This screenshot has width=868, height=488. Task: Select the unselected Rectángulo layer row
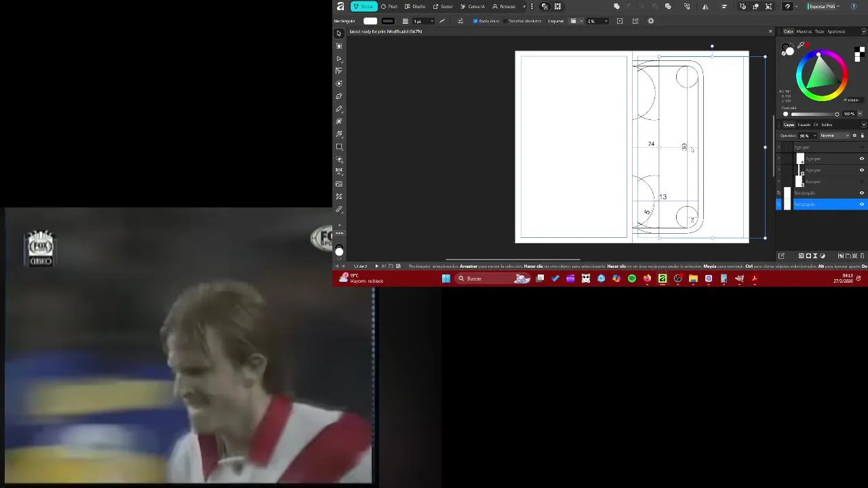(822, 193)
